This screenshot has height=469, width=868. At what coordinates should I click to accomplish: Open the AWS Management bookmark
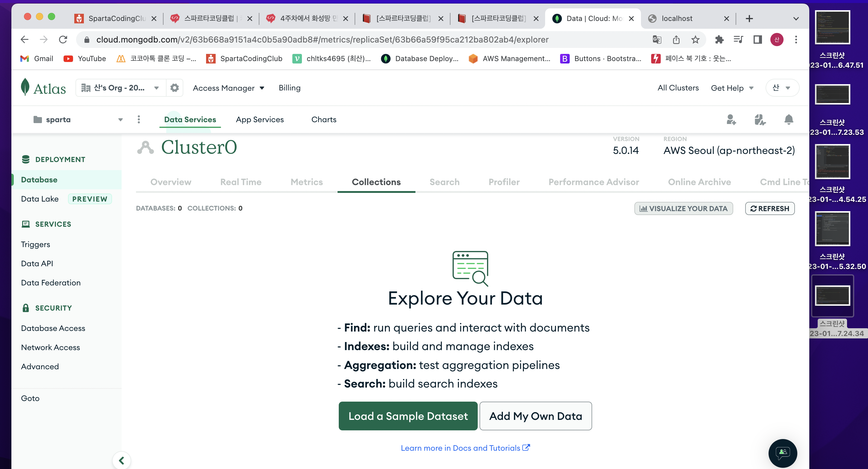[x=509, y=59]
